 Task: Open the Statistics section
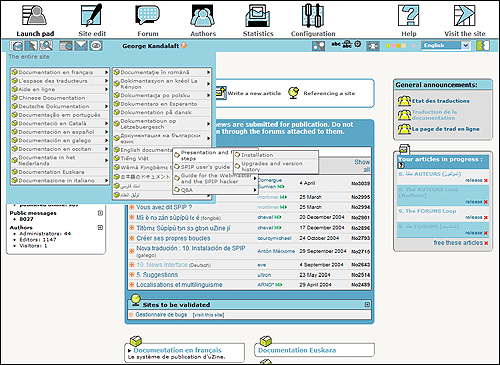[258, 19]
